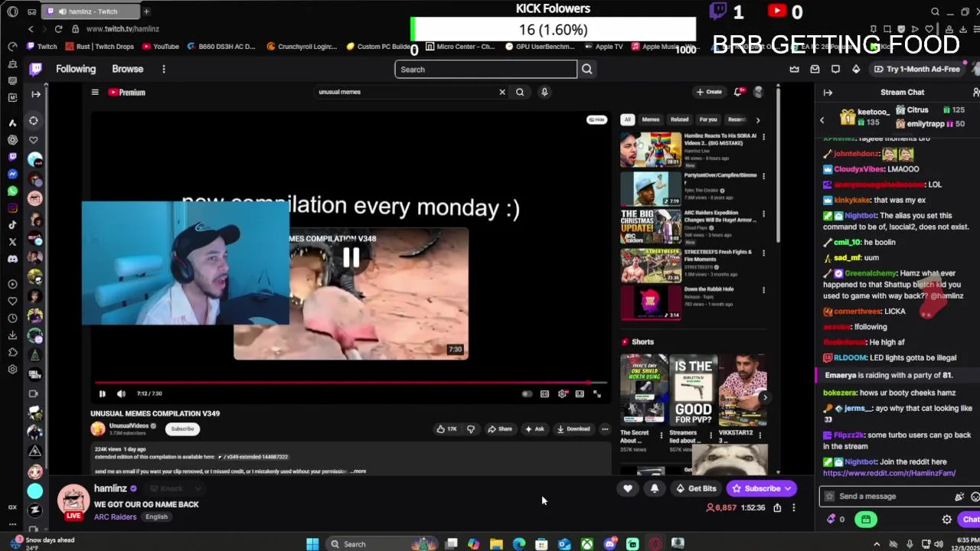Toggle Twitch channel notification bell
The width and height of the screenshot is (980, 551).
[655, 488]
